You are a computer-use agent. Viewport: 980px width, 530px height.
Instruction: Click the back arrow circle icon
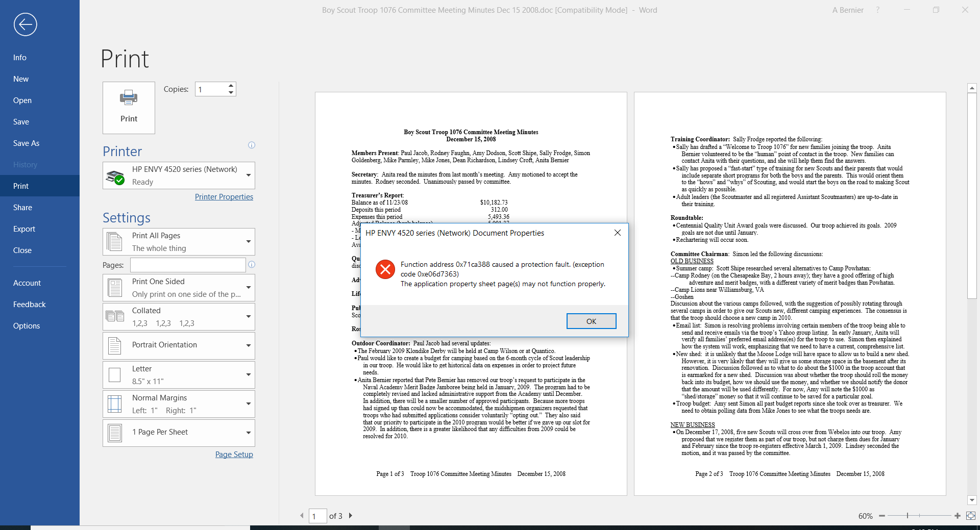pyautogui.click(x=25, y=24)
